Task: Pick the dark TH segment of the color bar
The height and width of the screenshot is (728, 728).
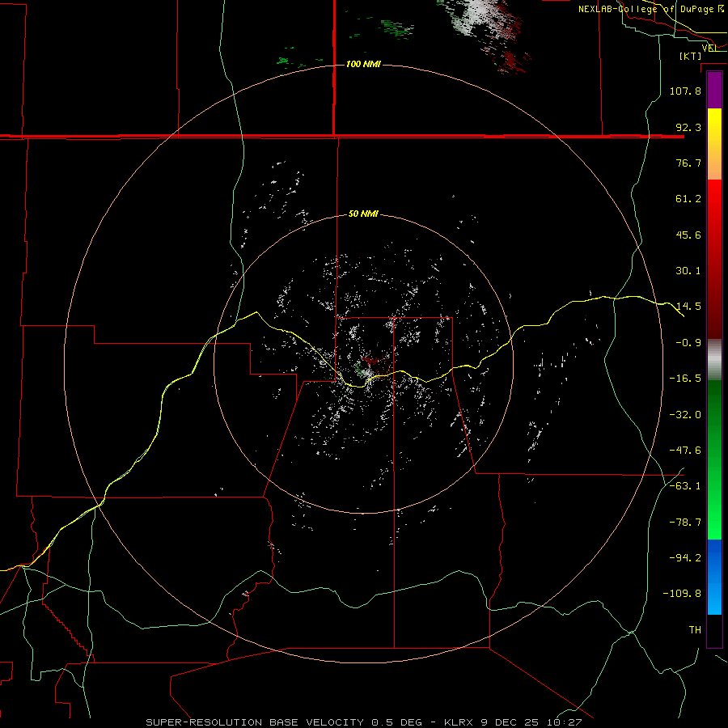Action: coord(714,630)
